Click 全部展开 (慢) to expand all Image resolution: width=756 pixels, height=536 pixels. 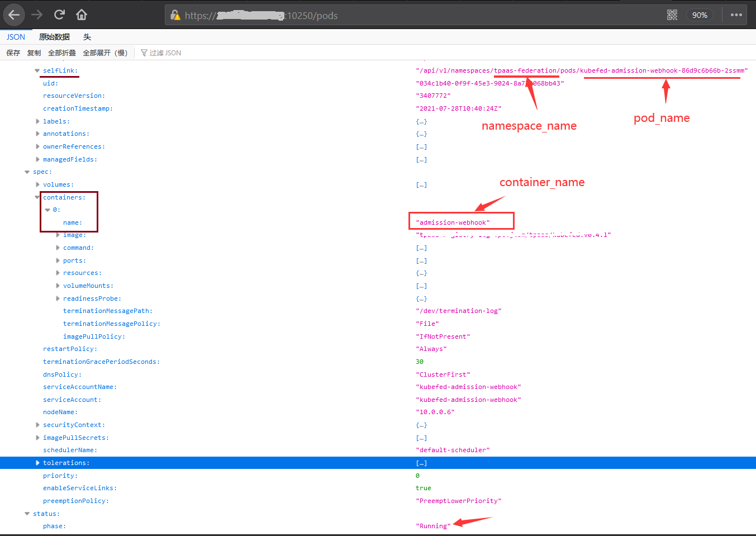[x=105, y=53]
